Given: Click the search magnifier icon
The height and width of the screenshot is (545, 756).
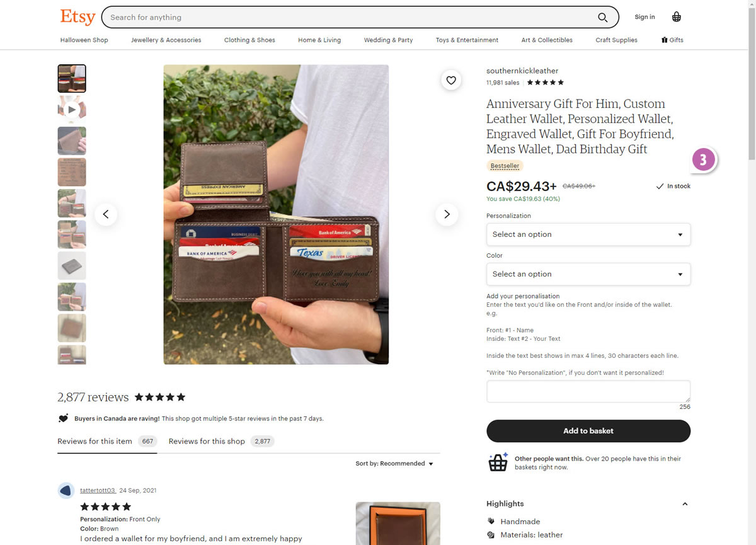Looking at the screenshot, I should point(602,18).
